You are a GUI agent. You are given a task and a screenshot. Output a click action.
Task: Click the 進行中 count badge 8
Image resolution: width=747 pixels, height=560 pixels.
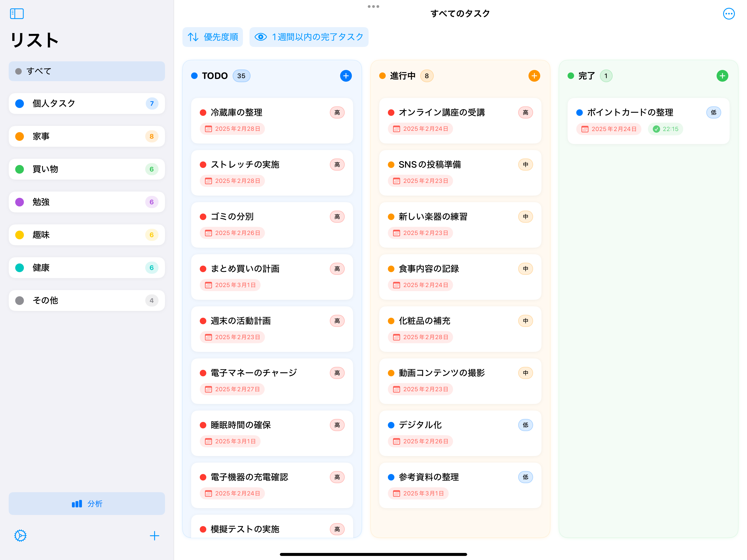426,76
